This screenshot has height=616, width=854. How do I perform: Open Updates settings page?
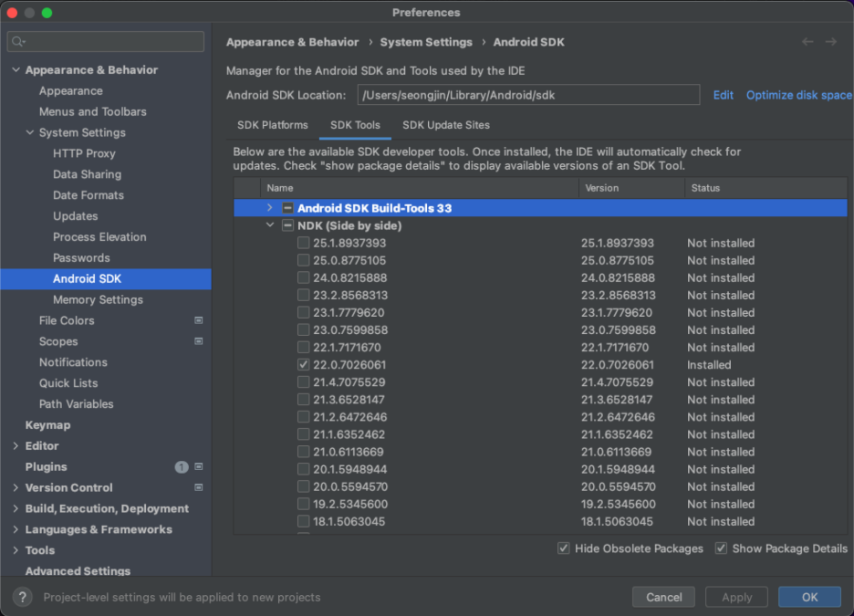pos(75,216)
